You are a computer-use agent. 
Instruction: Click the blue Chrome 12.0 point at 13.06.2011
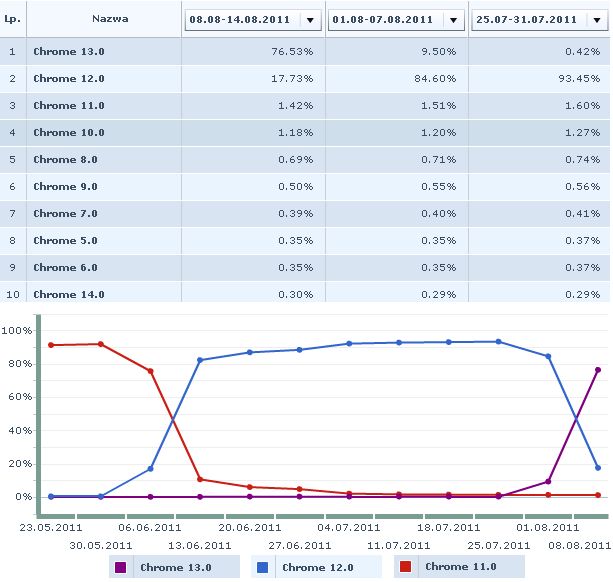tap(200, 360)
